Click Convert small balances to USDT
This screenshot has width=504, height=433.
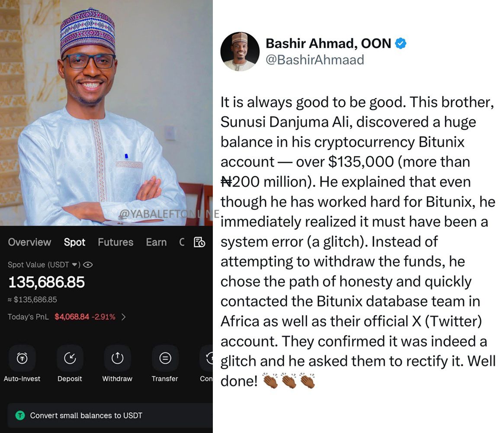point(86,415)
